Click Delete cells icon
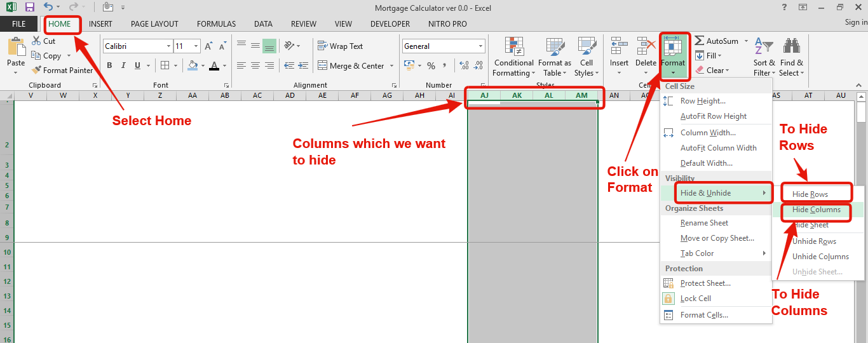 [x=646, y=46]
